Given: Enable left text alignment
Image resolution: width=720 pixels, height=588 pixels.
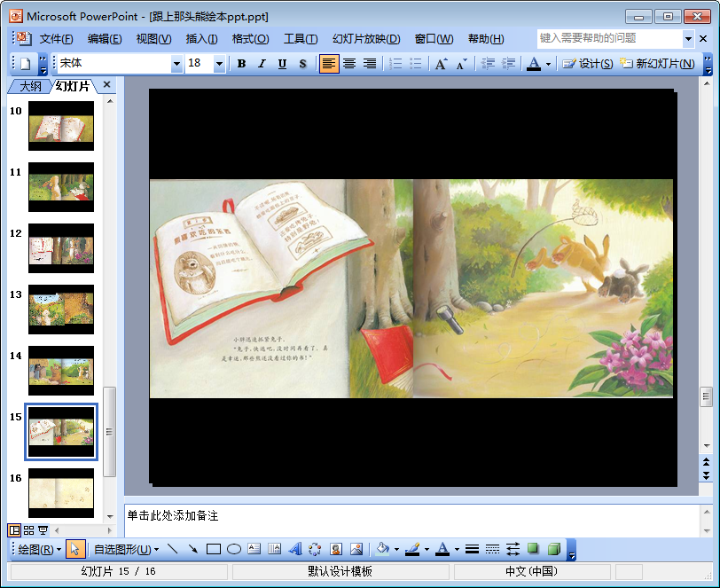Looking at the screenshot, I should pyautogui.click(x=329, y=63).
